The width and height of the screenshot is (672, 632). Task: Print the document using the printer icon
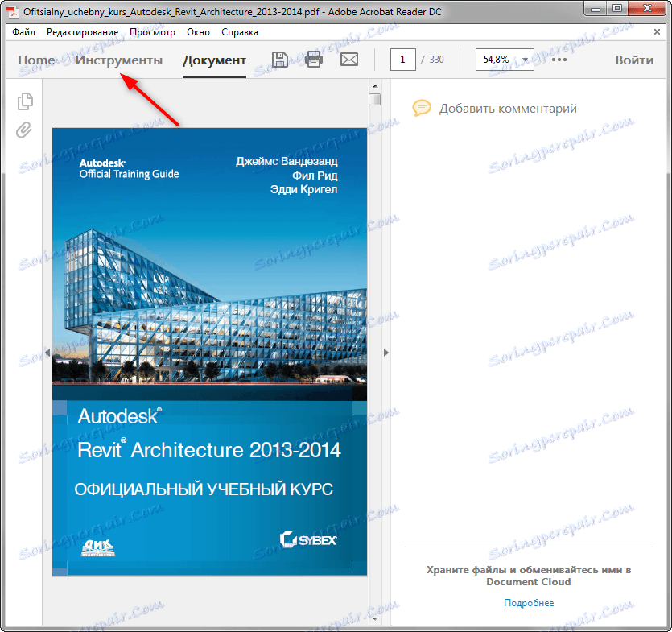pos(314,59)
